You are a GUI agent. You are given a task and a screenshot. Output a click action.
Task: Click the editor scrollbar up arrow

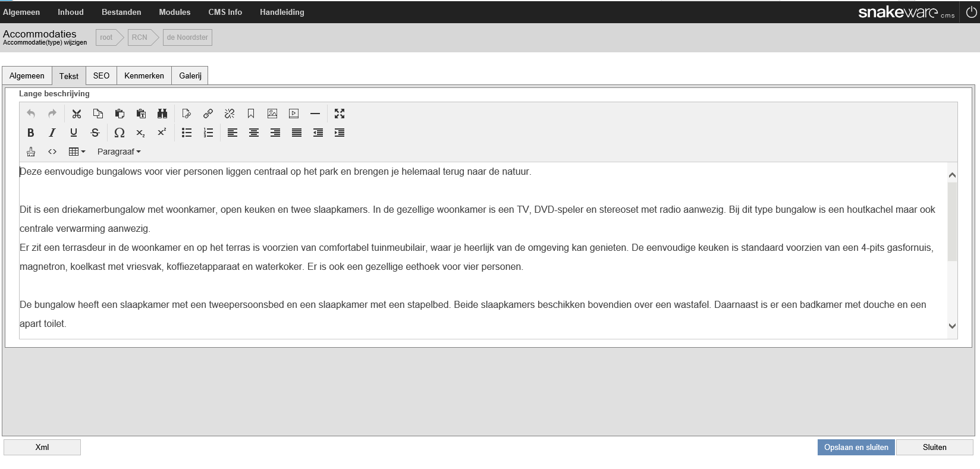pyautogui.click(x=952, y=175)
